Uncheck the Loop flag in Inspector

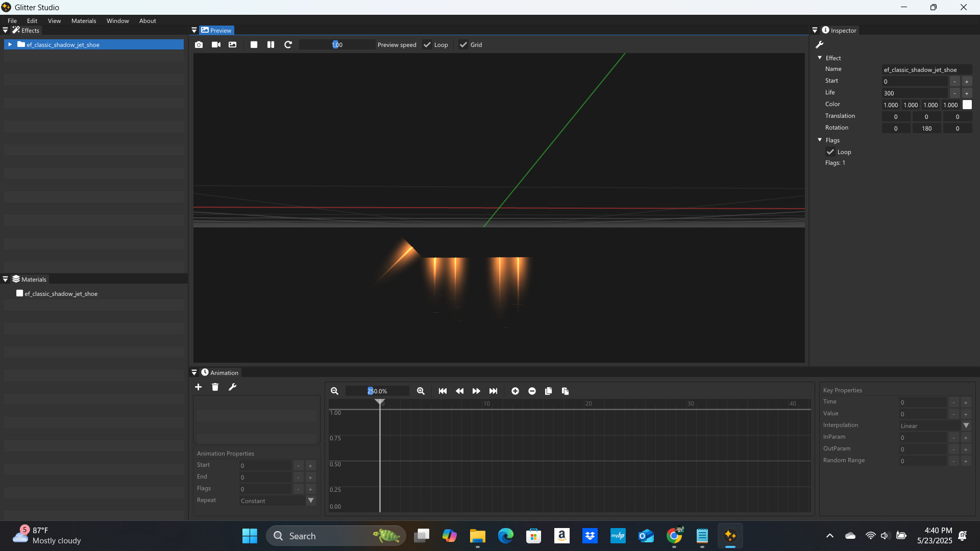coord(831,152)
